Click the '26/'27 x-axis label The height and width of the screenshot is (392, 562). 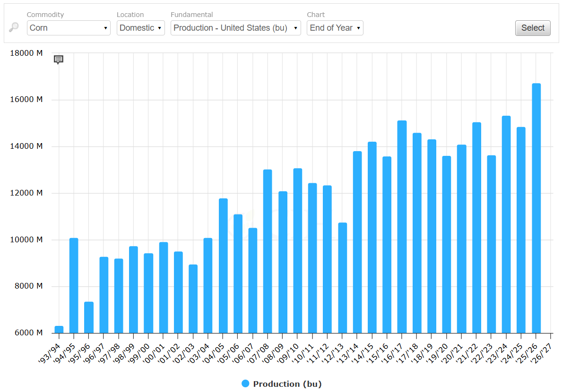[x=541, y=353]
